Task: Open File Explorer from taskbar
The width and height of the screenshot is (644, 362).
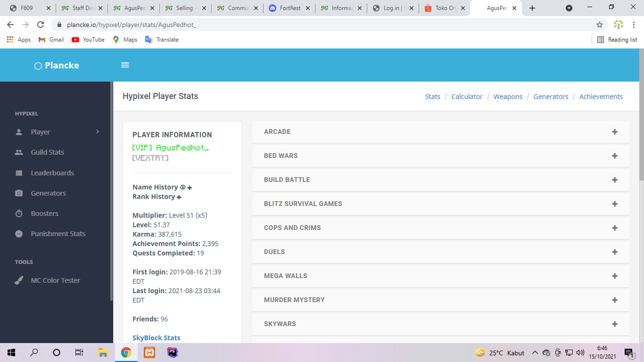Action: tap(103, 352)
